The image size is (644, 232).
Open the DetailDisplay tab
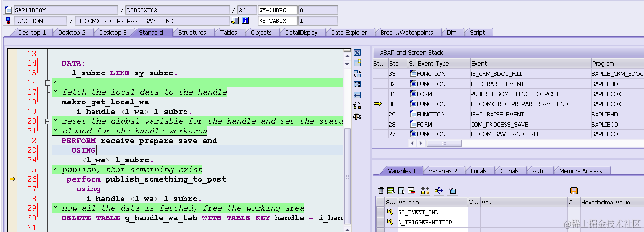coord(301,32)
